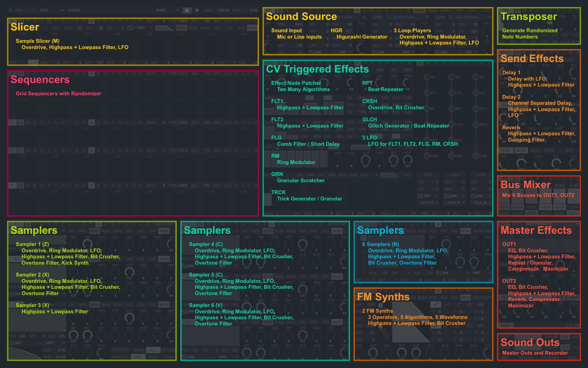Select the FX1 patch node

(427, 77)
